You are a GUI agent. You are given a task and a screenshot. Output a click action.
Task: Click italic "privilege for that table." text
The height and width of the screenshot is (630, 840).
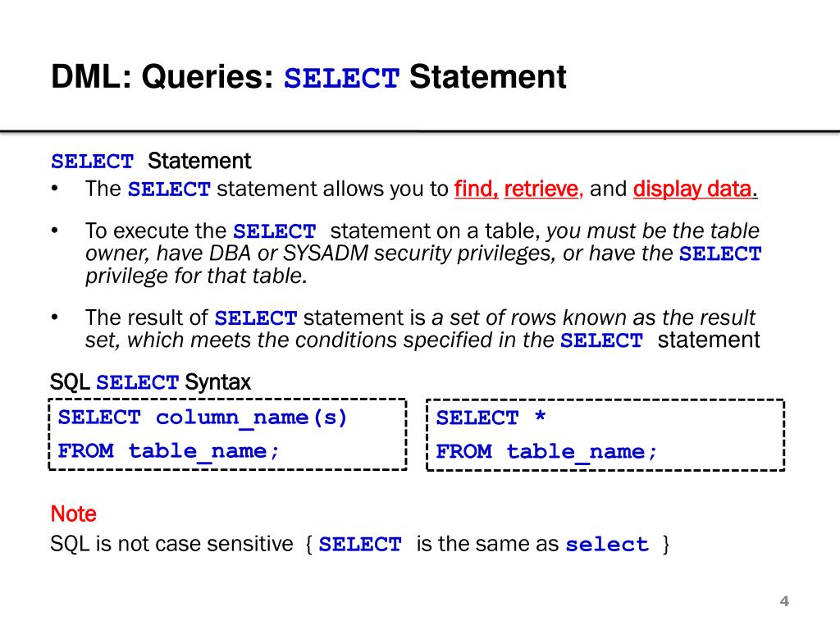pos(196,276)
